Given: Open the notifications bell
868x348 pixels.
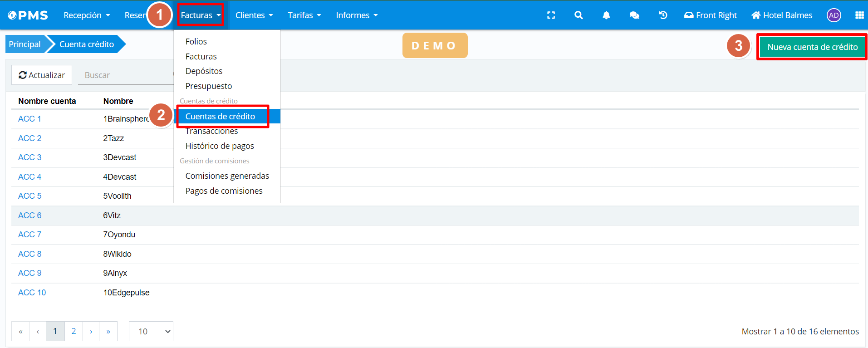Looking at the screenshot, I should point(606,15).
